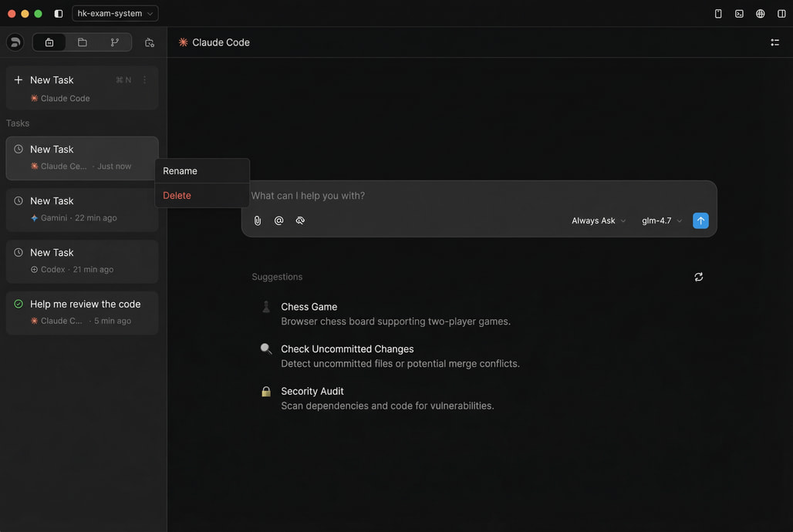Click the globe browser icon
This screenshot has height=532, width=793.
(x=760, y=14)
